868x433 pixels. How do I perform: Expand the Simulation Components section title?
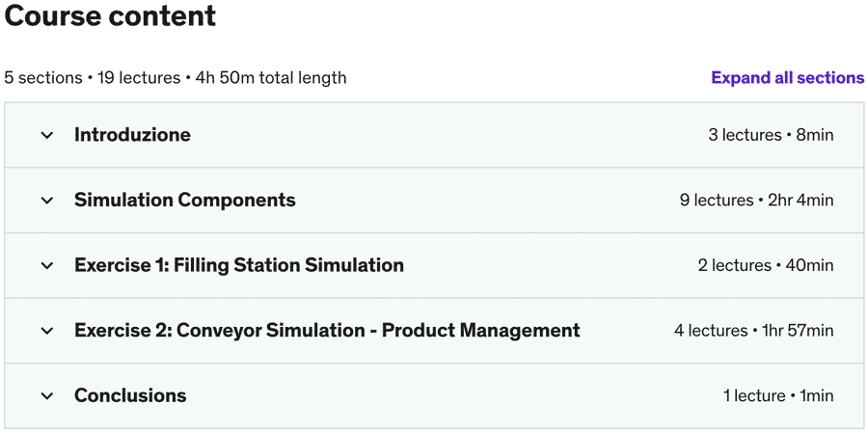point(184,201)
